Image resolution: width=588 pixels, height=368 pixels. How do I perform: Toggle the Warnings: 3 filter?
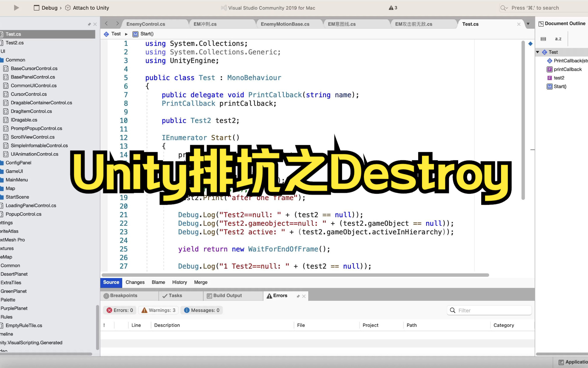[158, 310]
